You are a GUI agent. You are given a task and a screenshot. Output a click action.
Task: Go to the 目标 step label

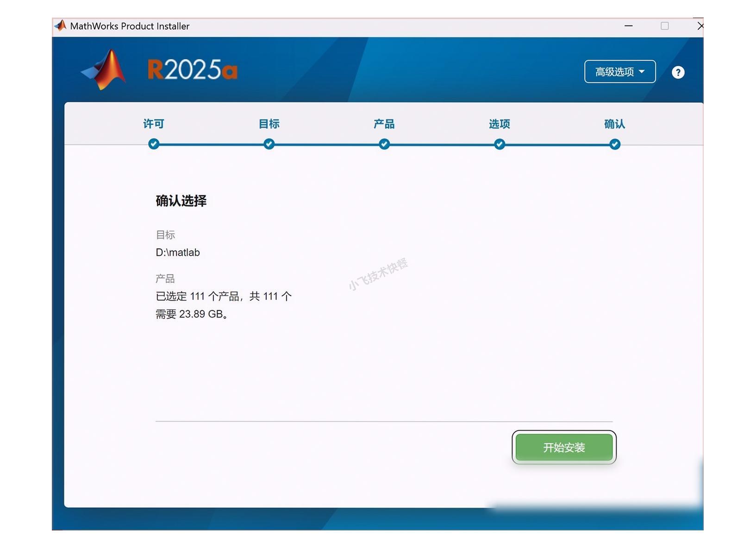[x=269, y=124]
